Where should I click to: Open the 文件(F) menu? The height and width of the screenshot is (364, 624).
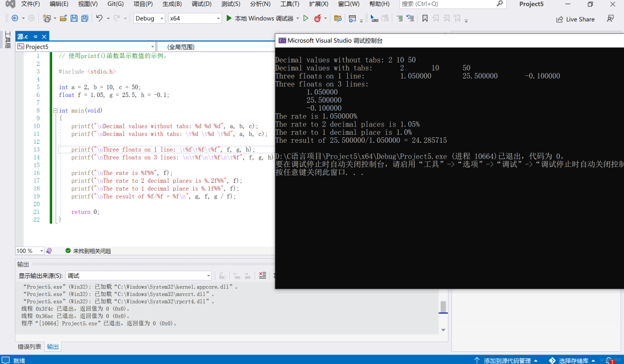(31, 4)
